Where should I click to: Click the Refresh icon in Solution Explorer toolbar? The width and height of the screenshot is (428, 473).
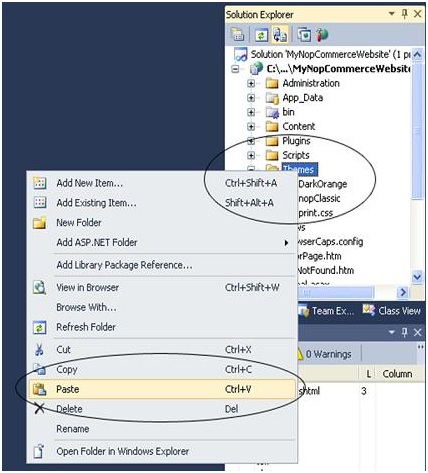(x=261, y=35)
